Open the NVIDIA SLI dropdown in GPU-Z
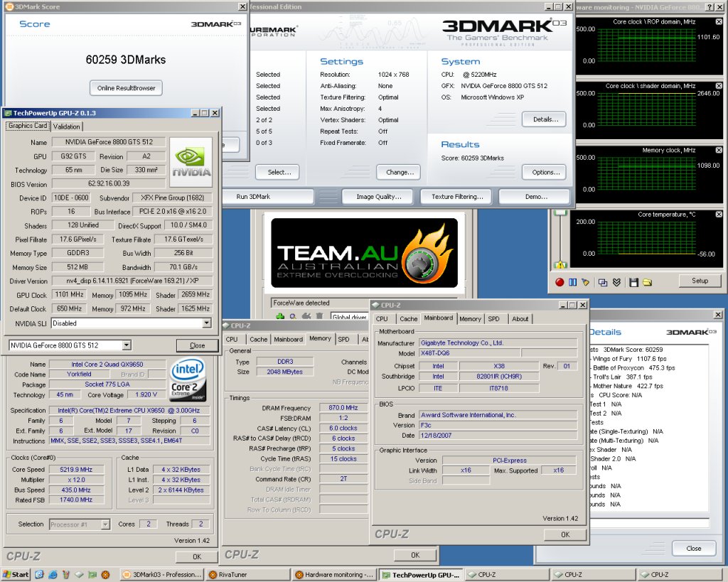This screenshot has height=582, width=728. coord(207,323)
